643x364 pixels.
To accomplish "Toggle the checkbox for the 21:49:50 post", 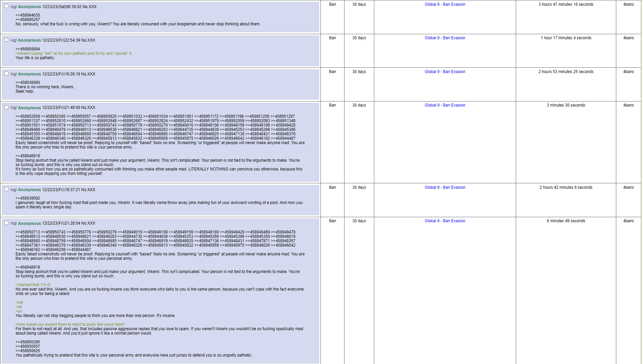I will (6, 107).
